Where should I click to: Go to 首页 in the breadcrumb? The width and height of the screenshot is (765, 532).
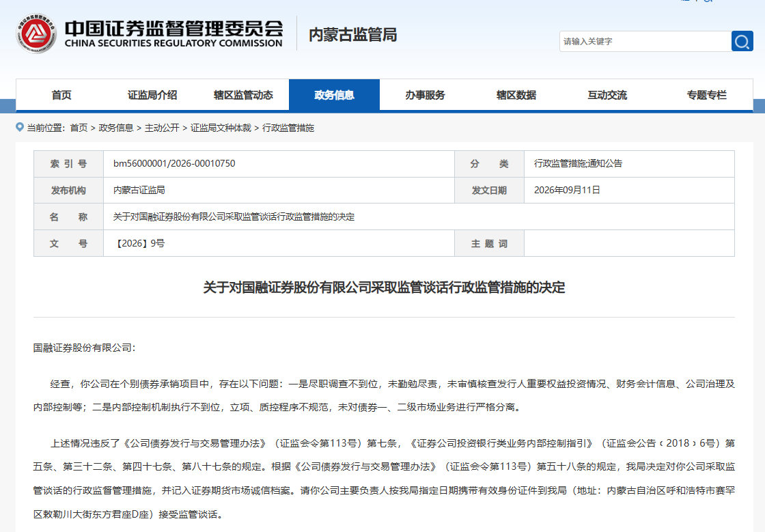click(79, 128)
